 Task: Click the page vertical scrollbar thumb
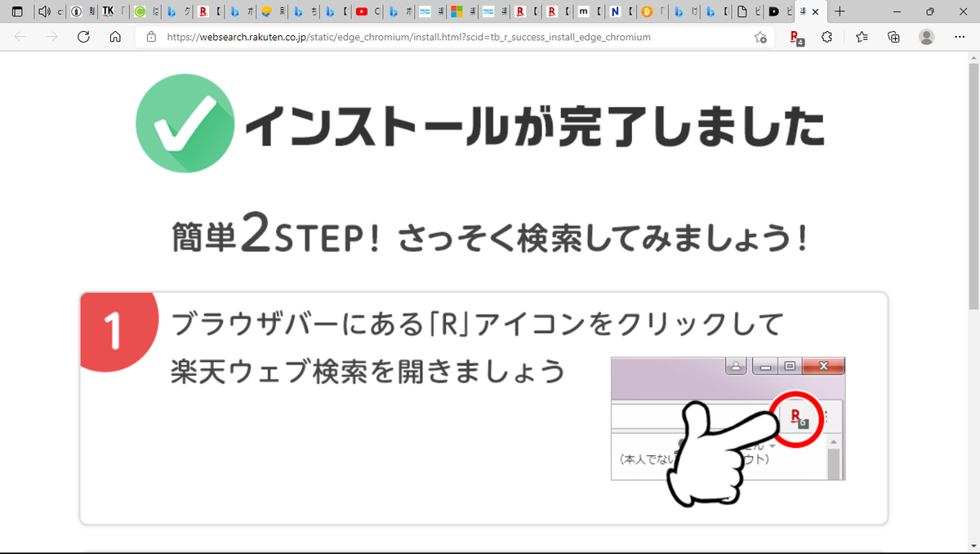(973, 186)
